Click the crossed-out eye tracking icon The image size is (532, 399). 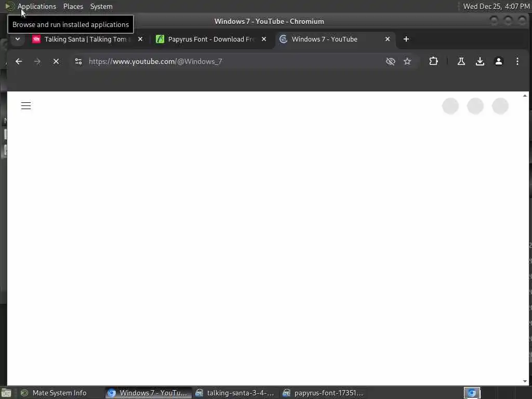click(x=391, y=61)
